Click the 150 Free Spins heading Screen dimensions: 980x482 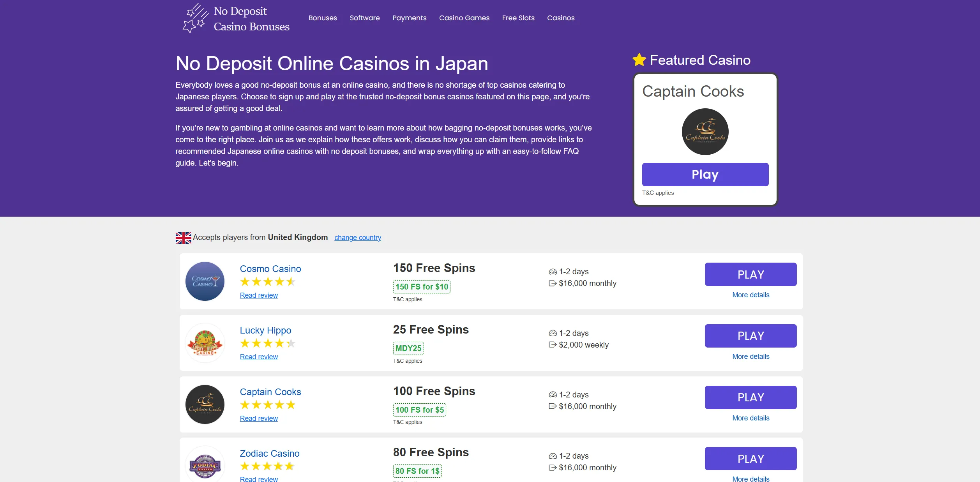[x=434, y=268]
